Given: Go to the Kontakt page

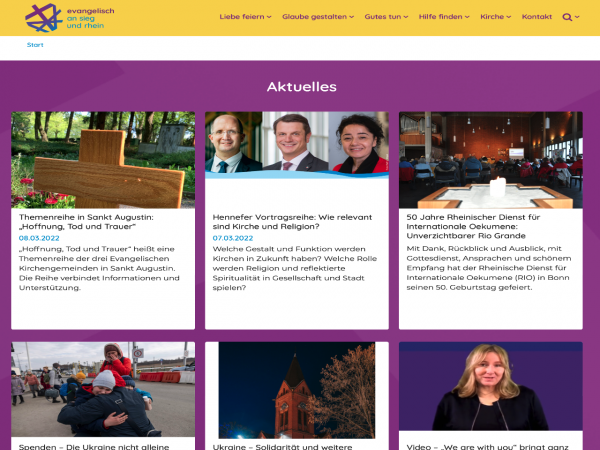Looking at the screenshot, I should (x=537, y=17).
